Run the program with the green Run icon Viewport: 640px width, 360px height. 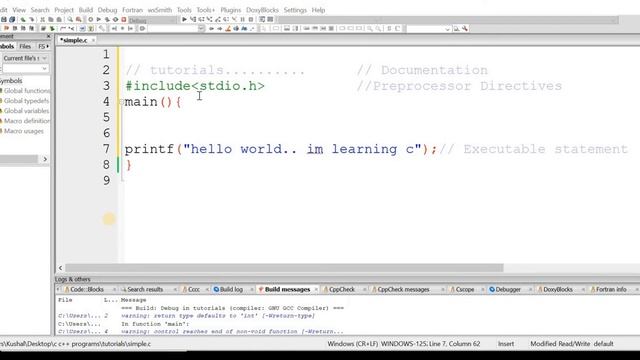pyautogui.click(x=98, y=19)
